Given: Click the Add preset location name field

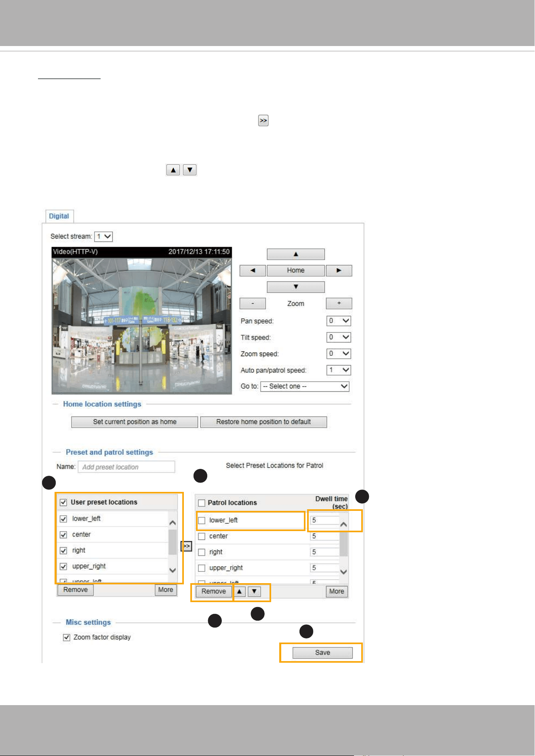Looking at the screenshot, I should click(126, 467).
